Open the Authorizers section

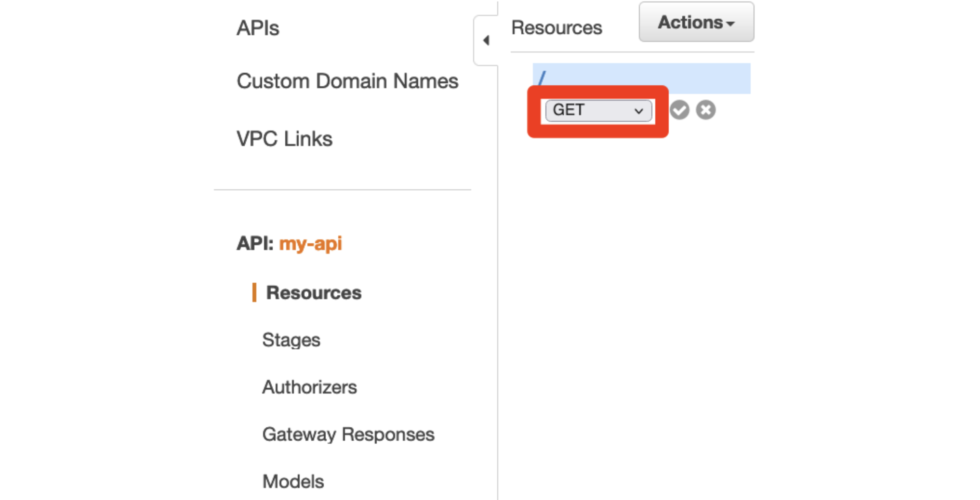(x=309, y=387)
